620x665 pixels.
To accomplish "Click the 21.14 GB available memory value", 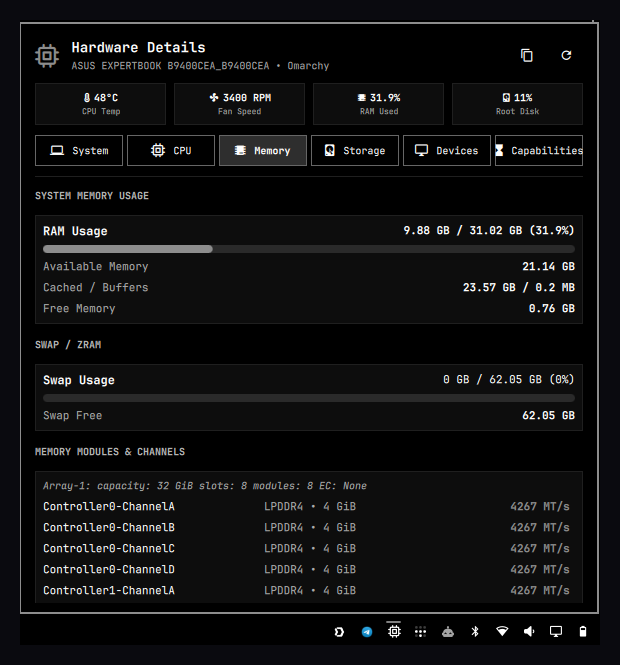I will pyautogui.click(x=548, y=267).
